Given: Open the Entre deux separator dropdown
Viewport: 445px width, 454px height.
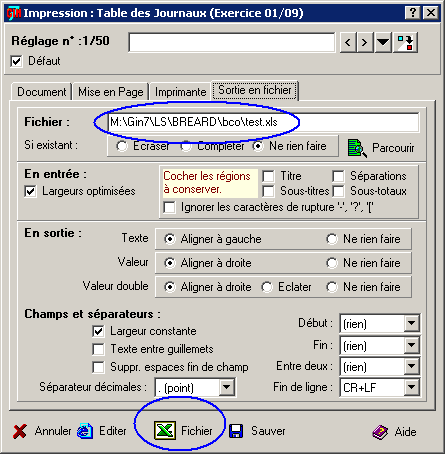Looking at the screenshot, I should coord(412,366).
